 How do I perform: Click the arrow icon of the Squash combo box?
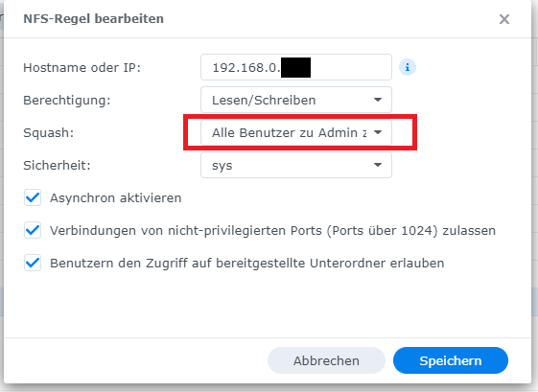(x=378, y=132)
